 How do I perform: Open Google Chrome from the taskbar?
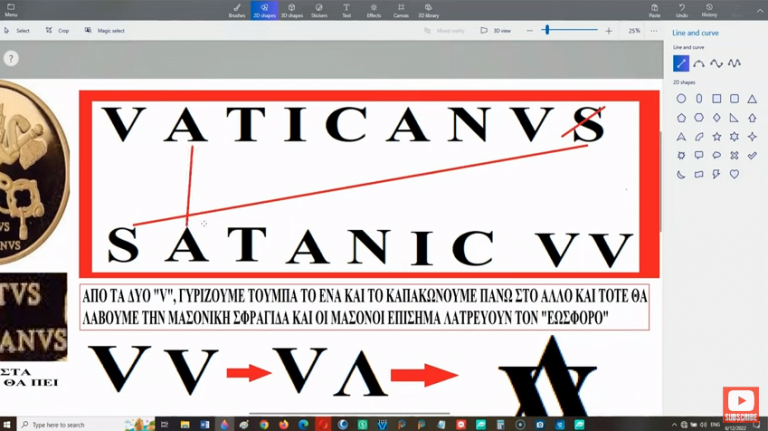point(264,424)
